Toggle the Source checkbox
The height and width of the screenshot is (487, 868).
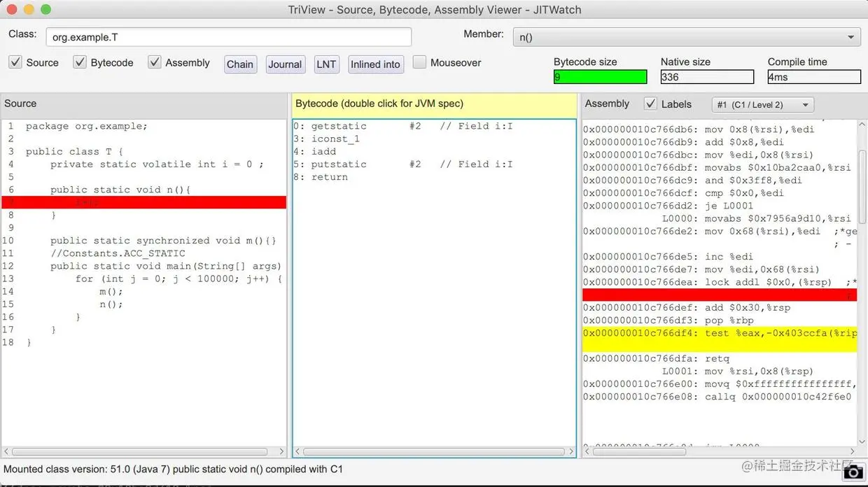tap(15, 62)
